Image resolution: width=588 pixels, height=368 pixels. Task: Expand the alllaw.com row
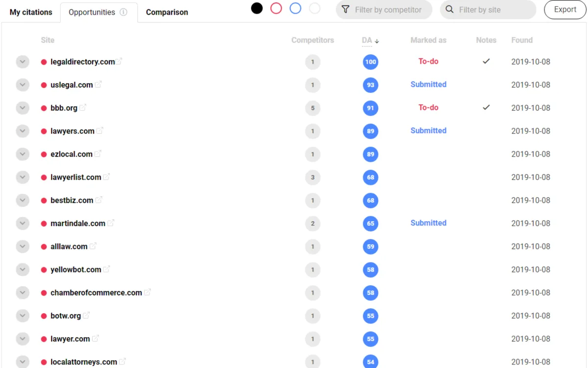click(23, 246)
